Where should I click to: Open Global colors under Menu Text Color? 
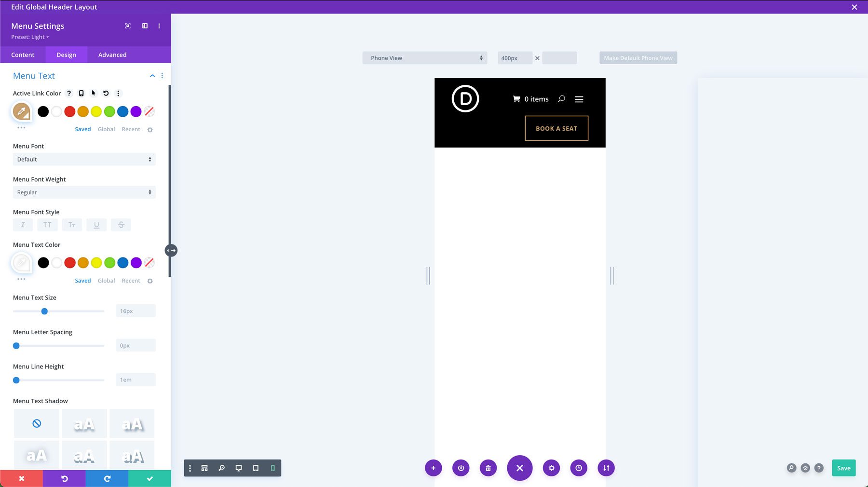click(106, 280)
